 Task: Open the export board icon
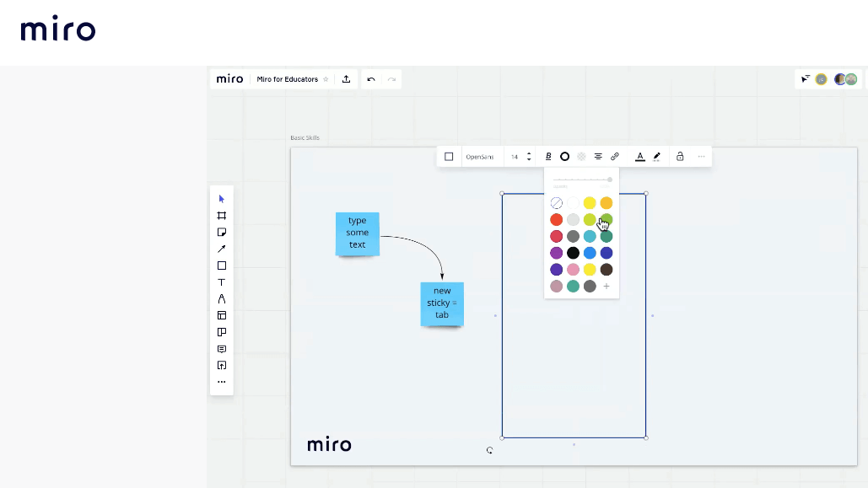point(346,79)
